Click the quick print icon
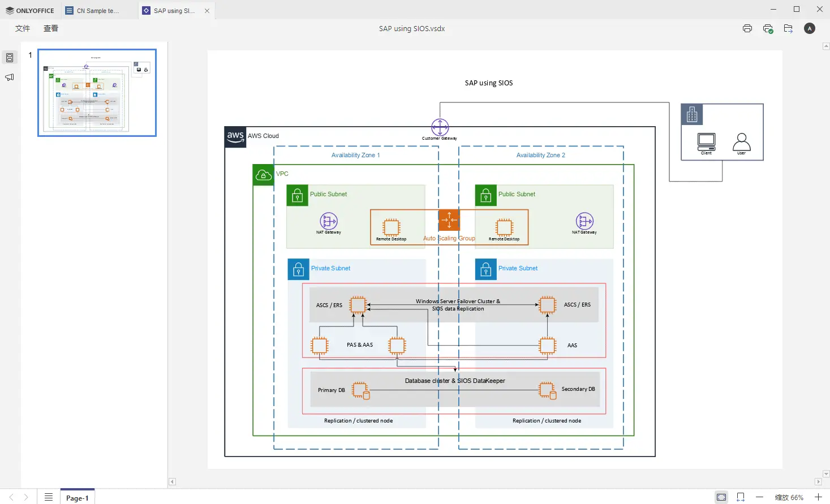The width and height of the screenshot is (830, 504). 768,28
